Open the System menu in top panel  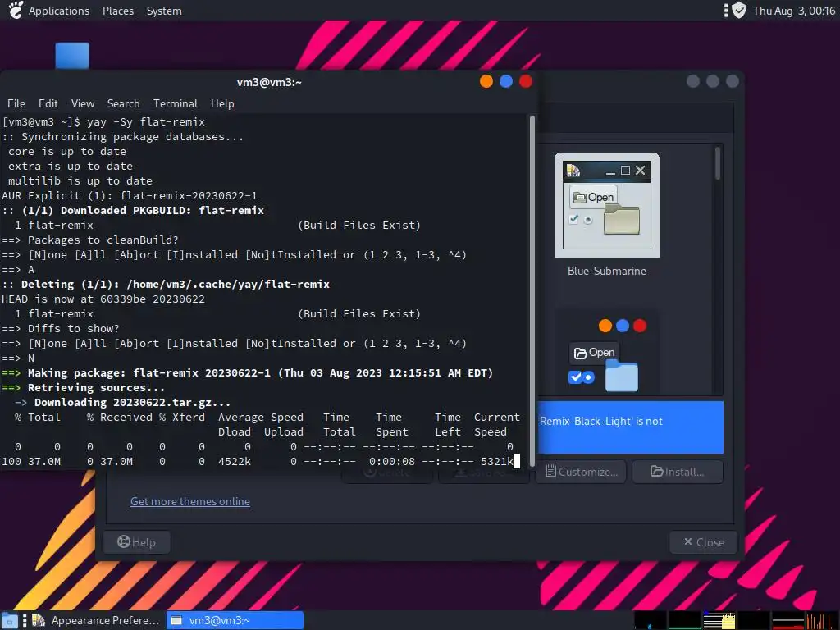coord(164,11)
